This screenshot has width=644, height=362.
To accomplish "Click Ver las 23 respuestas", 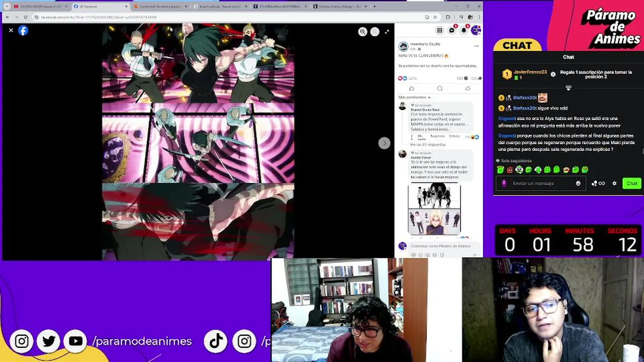I will 428,144.
